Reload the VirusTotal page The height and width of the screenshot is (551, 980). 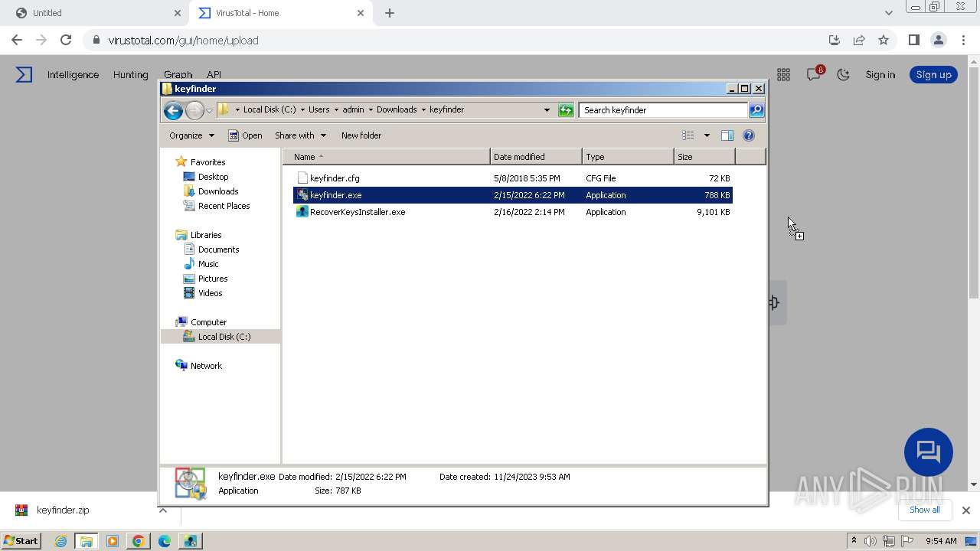[66, 41]
